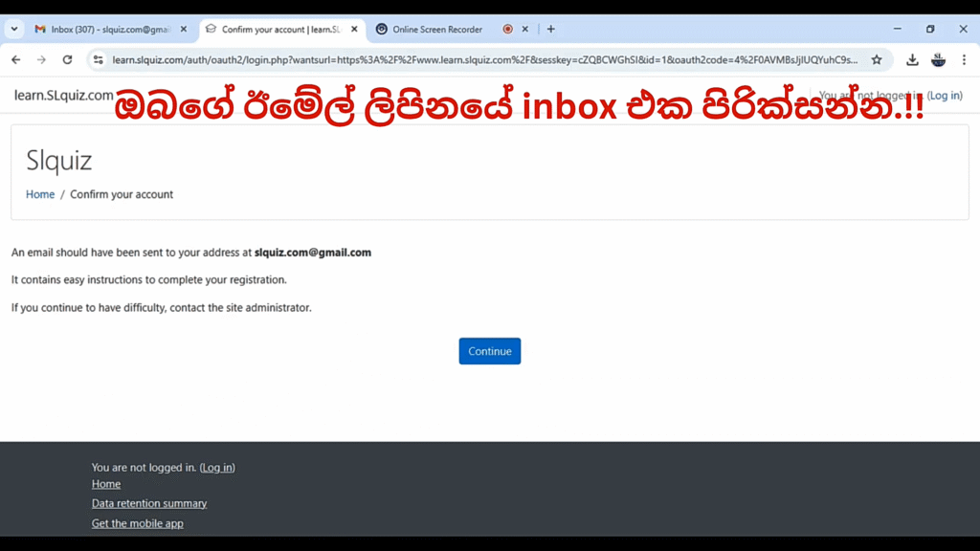This screenshot has height=551, width=980.
Task: Click the blue Continue button
Action: click(x=489, y=351)
